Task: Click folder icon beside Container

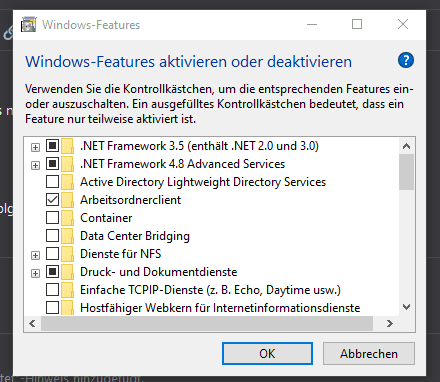Action: pyautogui.click(x=67, y=218)
